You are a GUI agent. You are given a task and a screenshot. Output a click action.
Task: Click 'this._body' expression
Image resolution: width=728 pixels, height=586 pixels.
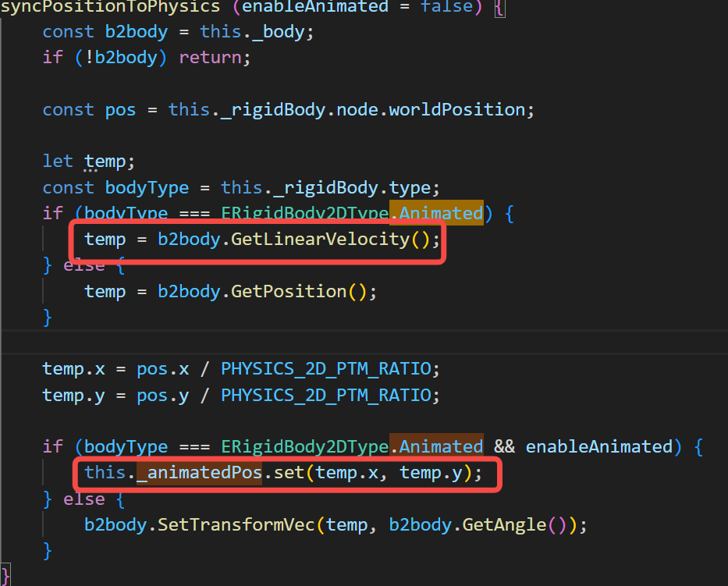pos(252,32)
